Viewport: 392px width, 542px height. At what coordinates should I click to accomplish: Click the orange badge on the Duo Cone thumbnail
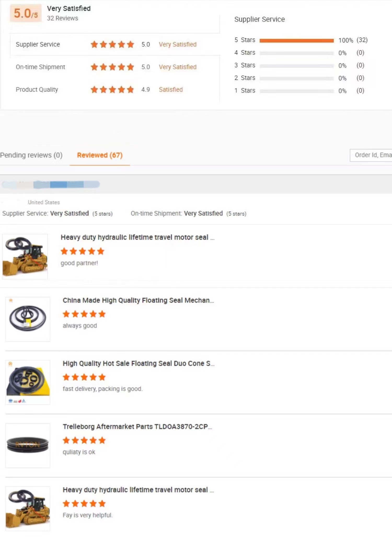(x=10, y=364)
